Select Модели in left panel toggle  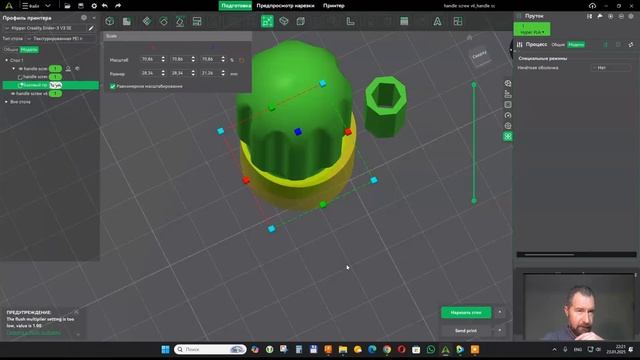click(x=29, y=49)
